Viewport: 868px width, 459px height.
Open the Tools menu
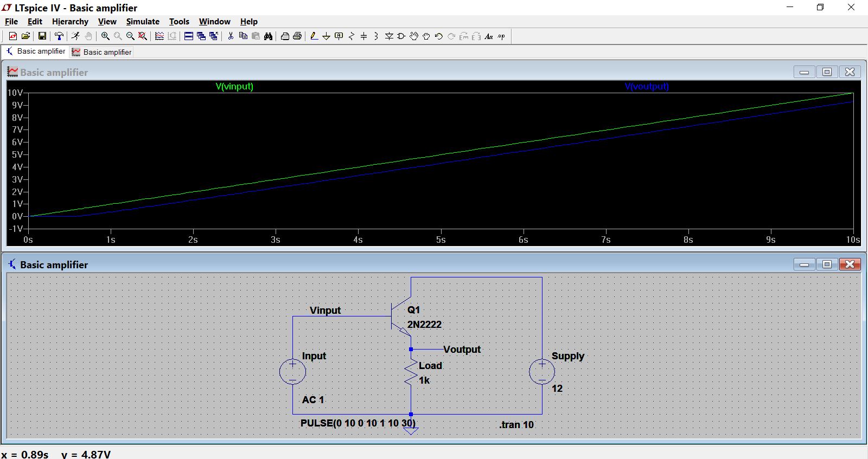[179, 22]
